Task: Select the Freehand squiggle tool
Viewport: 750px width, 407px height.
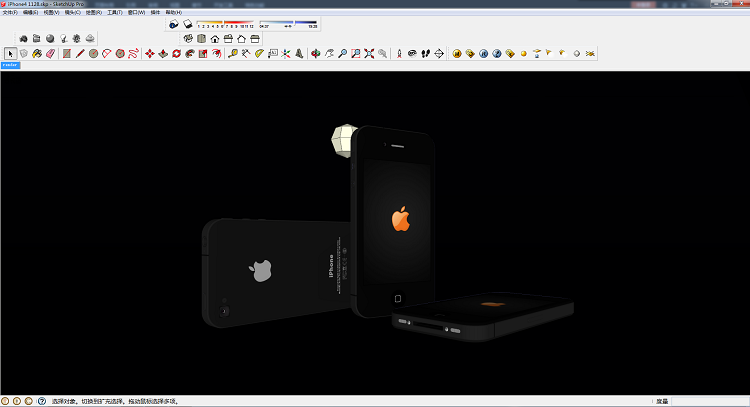Action: click(x=133, y=54)
